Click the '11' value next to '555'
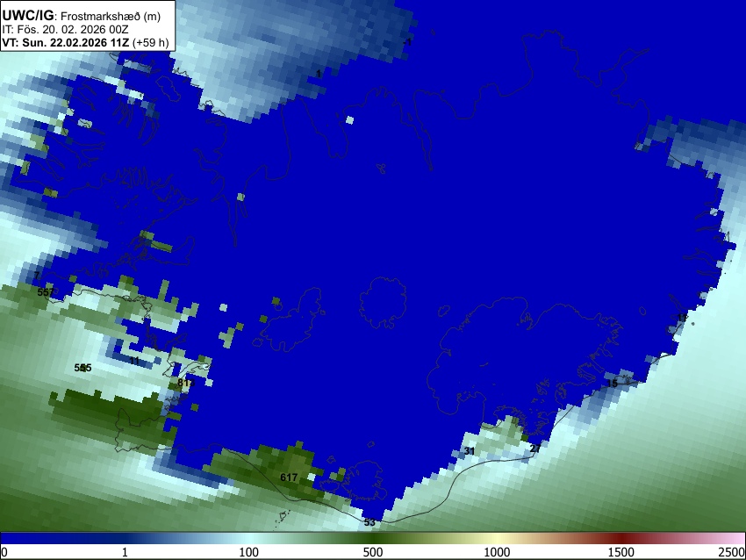This screenshot has height=560, width=746. tap(134, 361)
